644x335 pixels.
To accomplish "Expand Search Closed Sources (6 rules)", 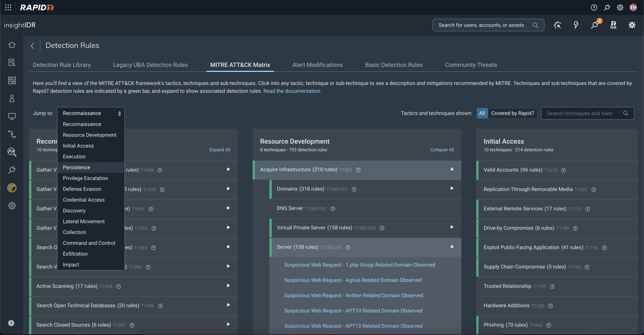I will coord(228,324).
